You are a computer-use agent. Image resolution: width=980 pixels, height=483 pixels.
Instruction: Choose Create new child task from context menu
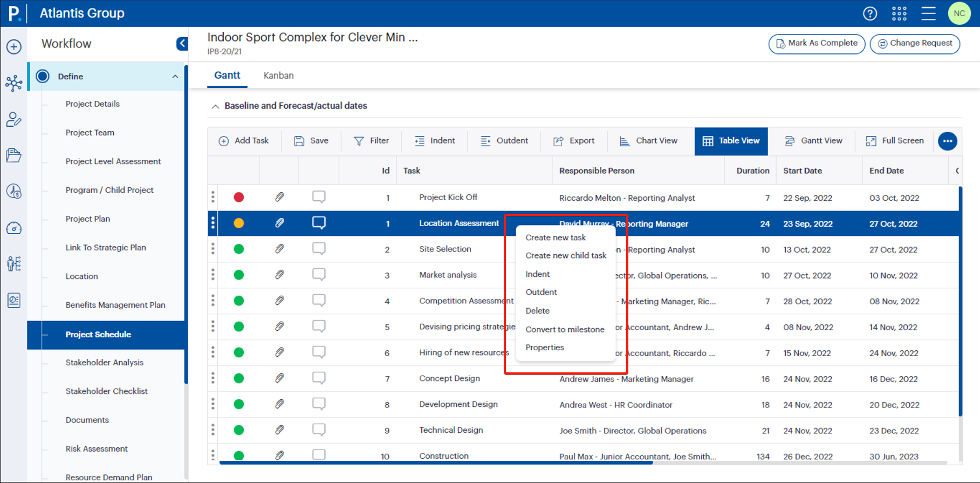point(566,255)
